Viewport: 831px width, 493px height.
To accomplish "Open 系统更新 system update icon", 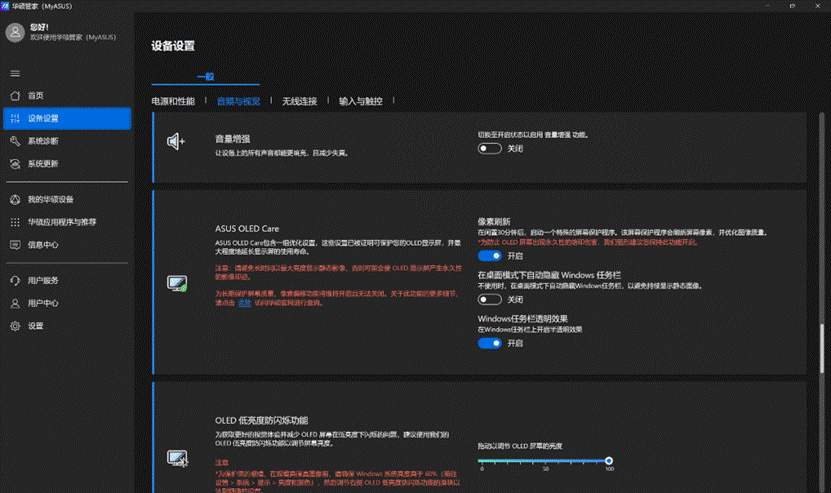I will (15, 164).
